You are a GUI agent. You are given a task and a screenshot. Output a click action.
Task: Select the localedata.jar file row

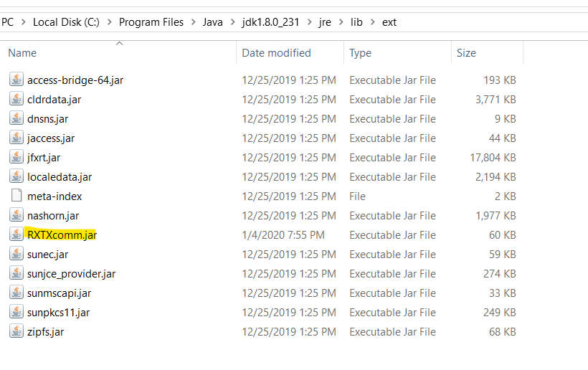(x=262, y=177)
